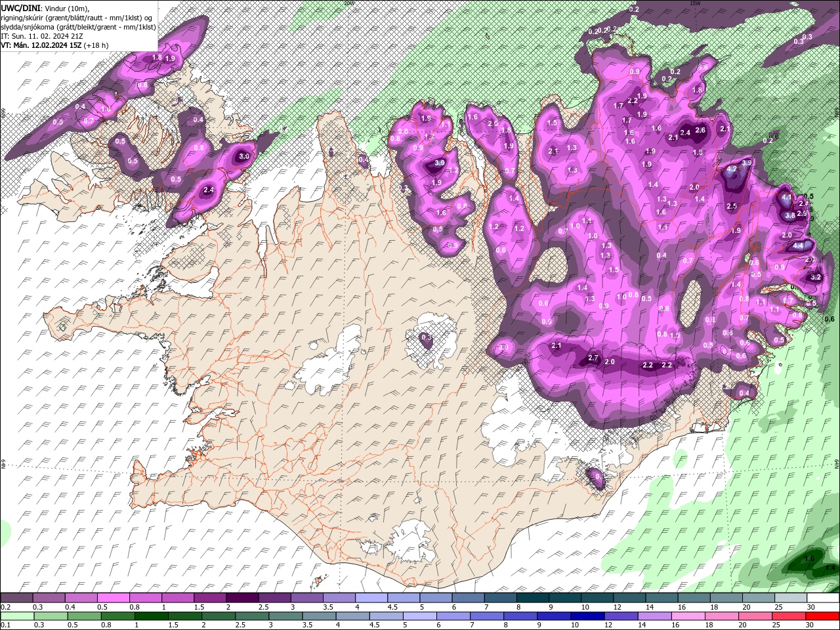Click the 20W longitude label
The width and height of the screenshot is (840, 630).
tap(348, 3)
